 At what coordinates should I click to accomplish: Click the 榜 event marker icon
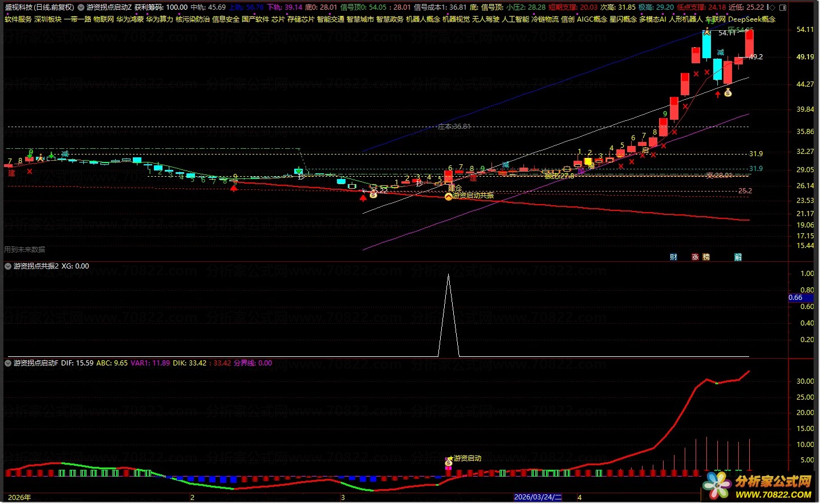coord(706,257)
